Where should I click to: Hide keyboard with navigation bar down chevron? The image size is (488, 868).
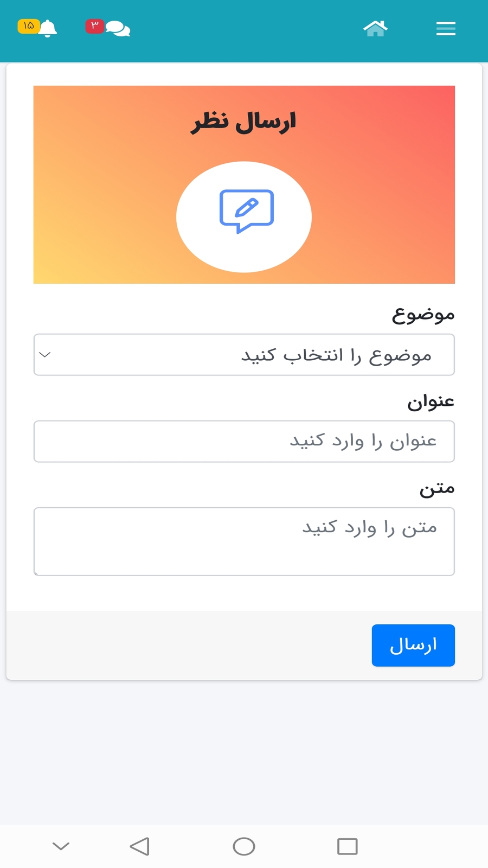pos(61,846)
